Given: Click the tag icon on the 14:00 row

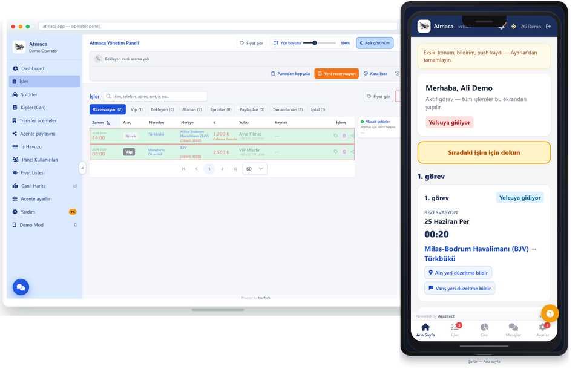Looking at the screenshot, I should click(336, 136).
